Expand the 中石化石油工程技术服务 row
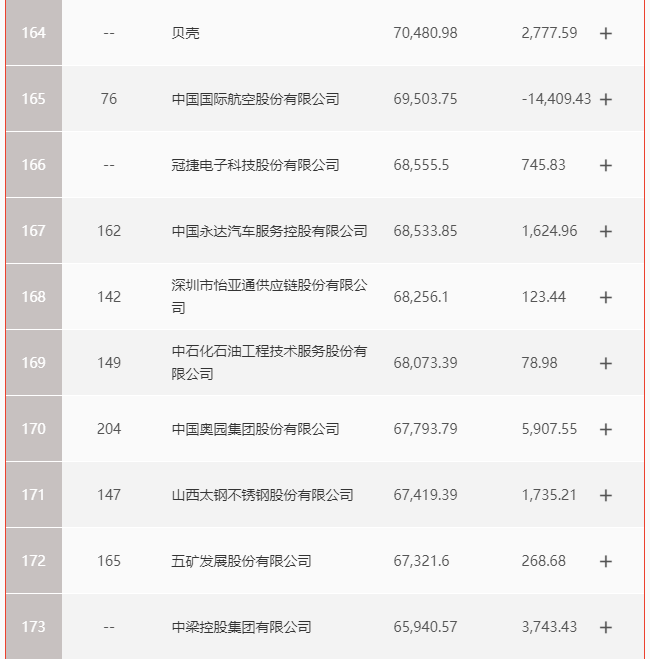650x659 pixels. [605, 363]
